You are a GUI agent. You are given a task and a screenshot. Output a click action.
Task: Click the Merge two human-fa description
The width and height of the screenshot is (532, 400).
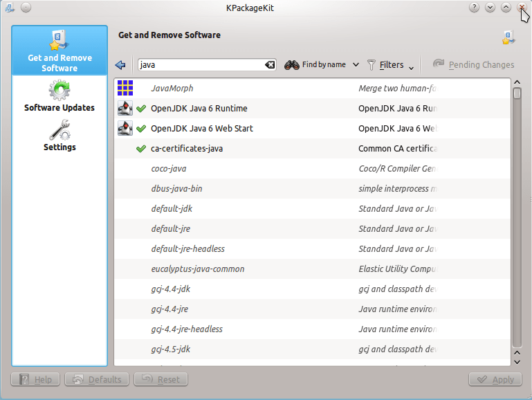point(397,89)
